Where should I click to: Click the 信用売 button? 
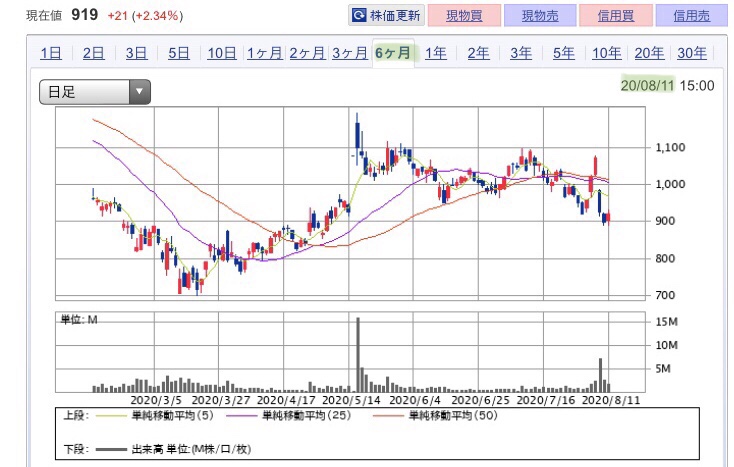click(x=691, y=16)
